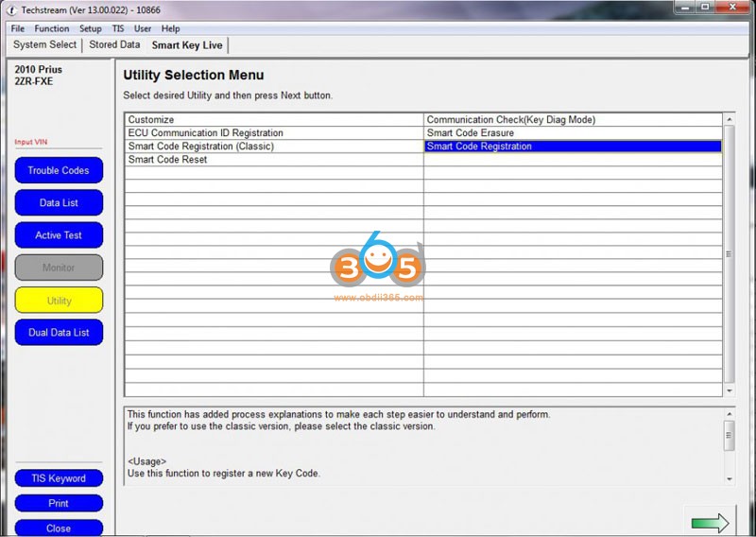Click the green Next arrow button

tap(710, 522)
